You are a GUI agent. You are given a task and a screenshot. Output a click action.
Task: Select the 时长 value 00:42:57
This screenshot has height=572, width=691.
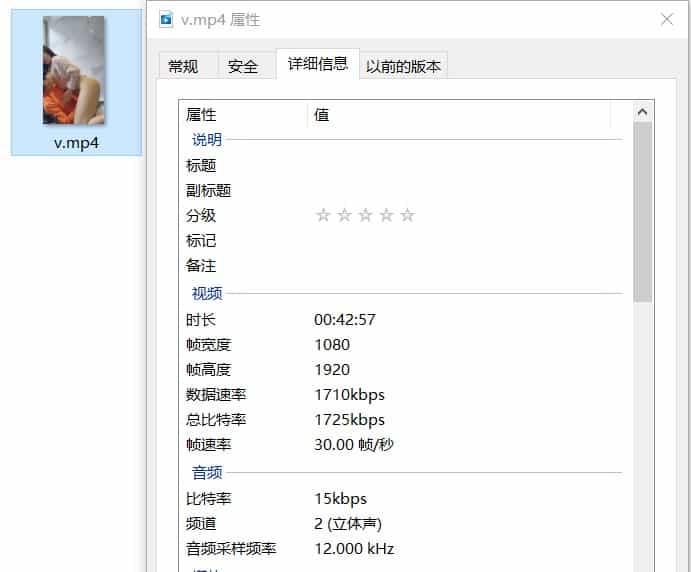[x=345, y=320]
